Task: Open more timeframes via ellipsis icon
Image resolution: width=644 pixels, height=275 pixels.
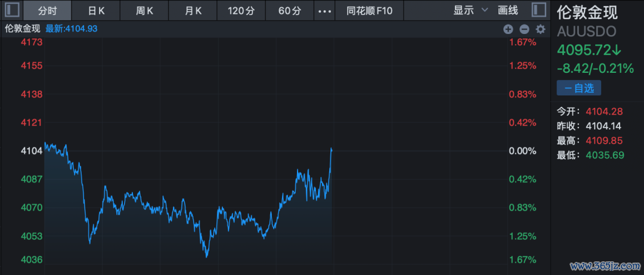Action: pos(324,11)
